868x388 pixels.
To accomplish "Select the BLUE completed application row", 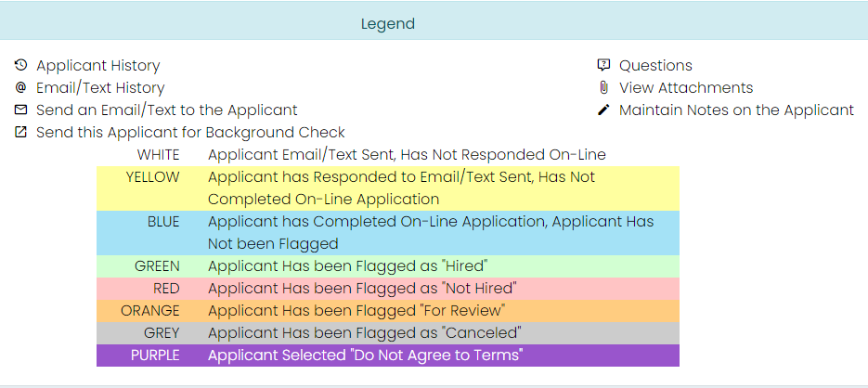I will [388, 233].
